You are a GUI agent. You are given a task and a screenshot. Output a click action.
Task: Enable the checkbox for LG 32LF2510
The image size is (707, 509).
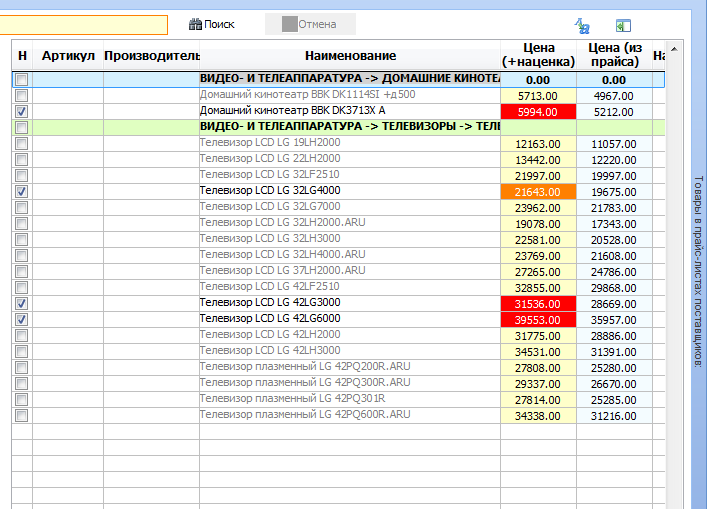coord(21,176)
